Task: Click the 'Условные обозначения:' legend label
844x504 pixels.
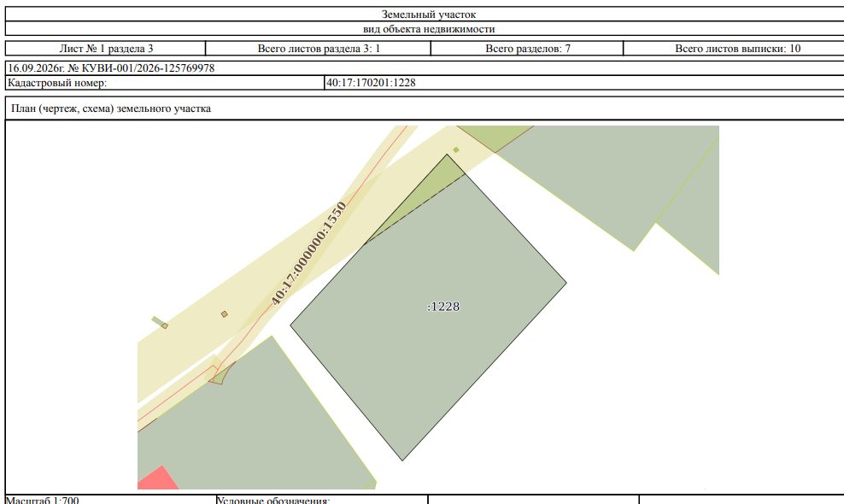Action: pos(273,501)
